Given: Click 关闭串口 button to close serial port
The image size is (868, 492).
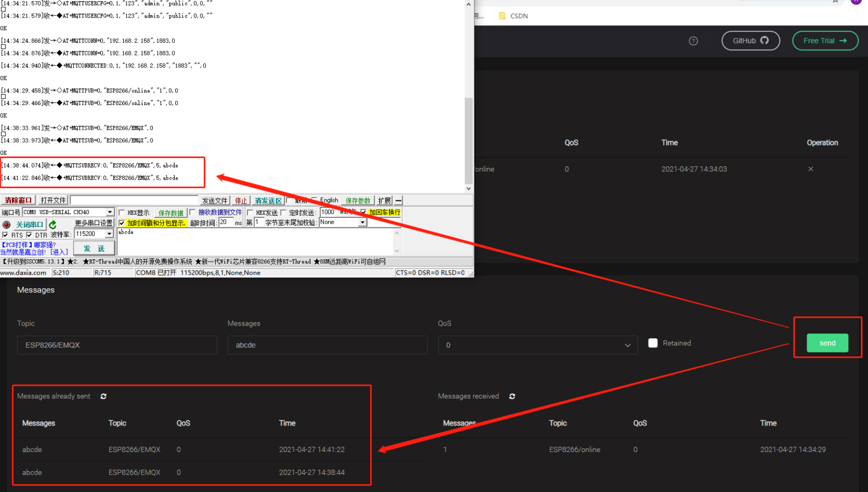Looking at the screenshot, I should pyautogui.click(x=30, y=224).
